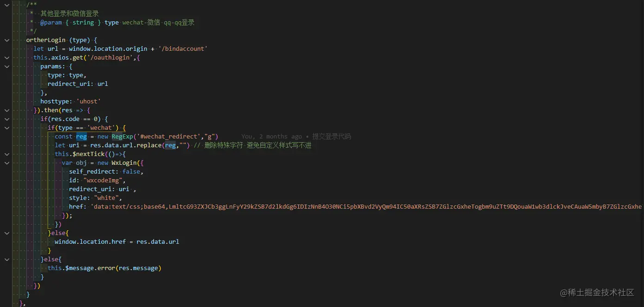Click the 'uhost' string value
Screen dimensions: 644x307
point(88,101)
